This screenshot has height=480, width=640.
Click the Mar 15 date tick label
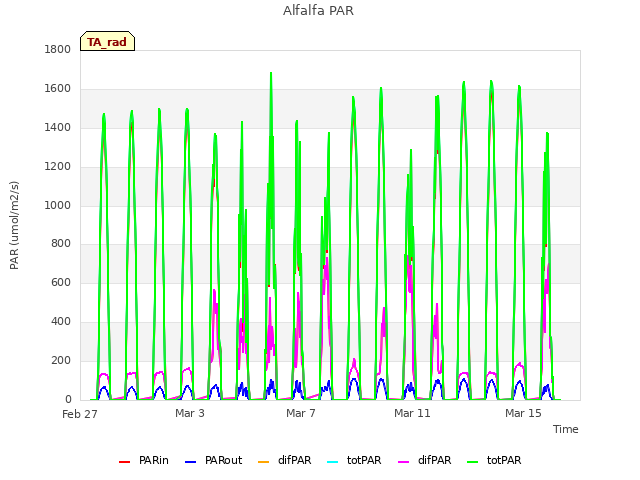click(523, 413)
